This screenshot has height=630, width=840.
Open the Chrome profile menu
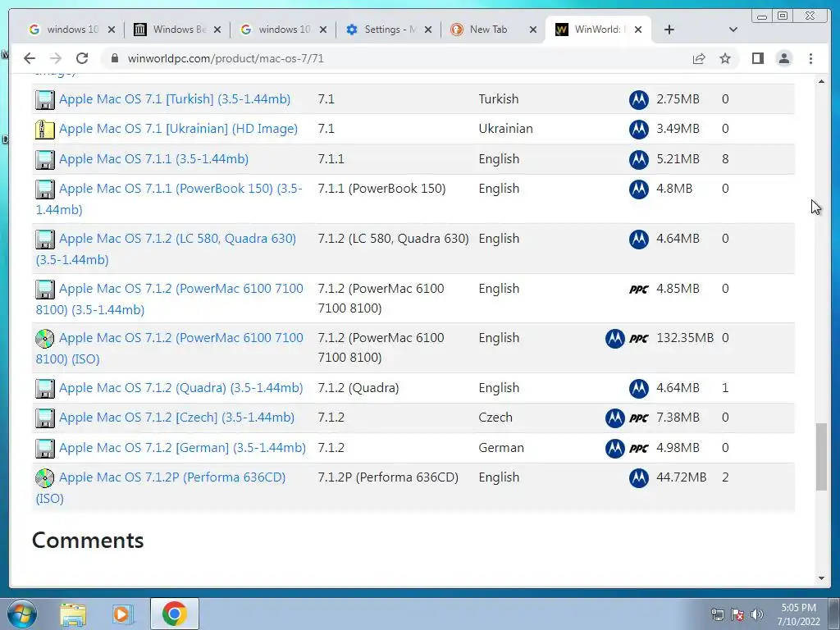(x=783, y=58)
